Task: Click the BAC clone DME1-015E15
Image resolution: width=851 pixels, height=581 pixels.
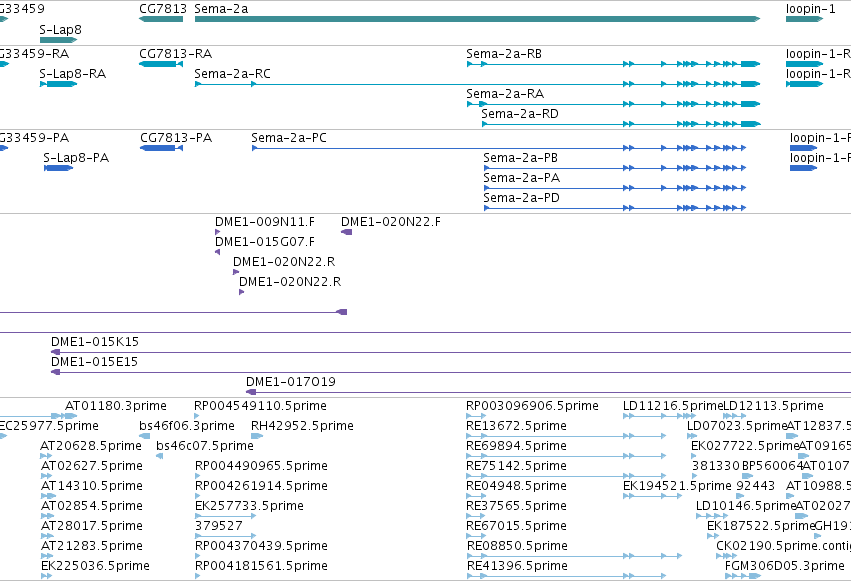Action: (451, 372)
